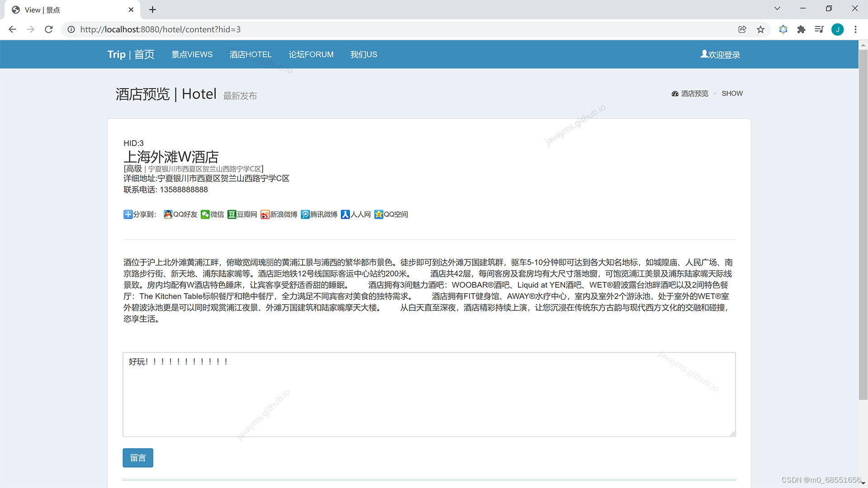
Task: Click the share page icon in address bar
Action: coord(742,29)
